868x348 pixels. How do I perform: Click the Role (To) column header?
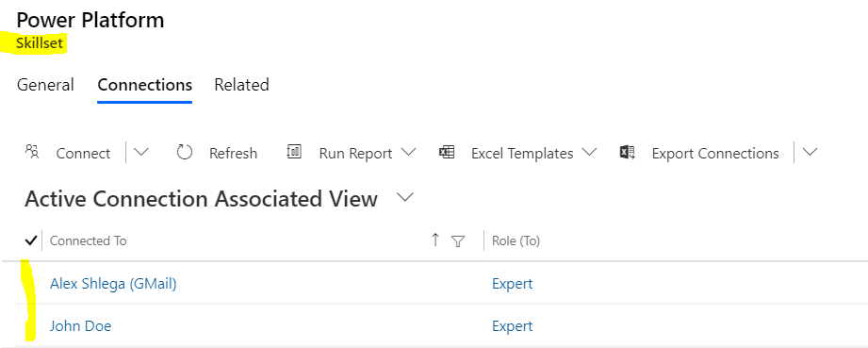coord(516,240)
